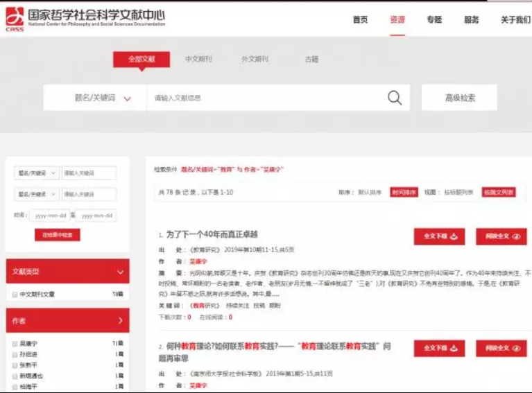
Task: Switch to the 古籍 tab
Action: 311,59
